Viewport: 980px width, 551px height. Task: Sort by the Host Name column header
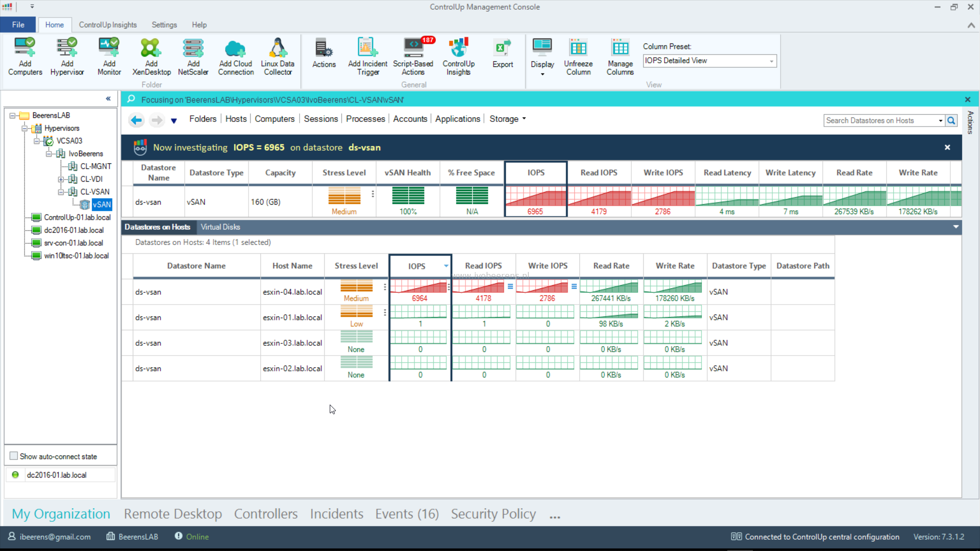pyautogui.click(x=292, y=266)
